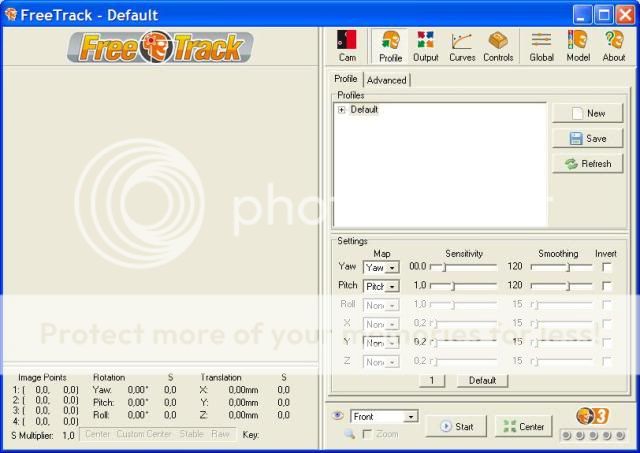The width and height of the screenshot is (640, 453).
Task: Open the Model configuration icon
Action: [x=578, y=45]
